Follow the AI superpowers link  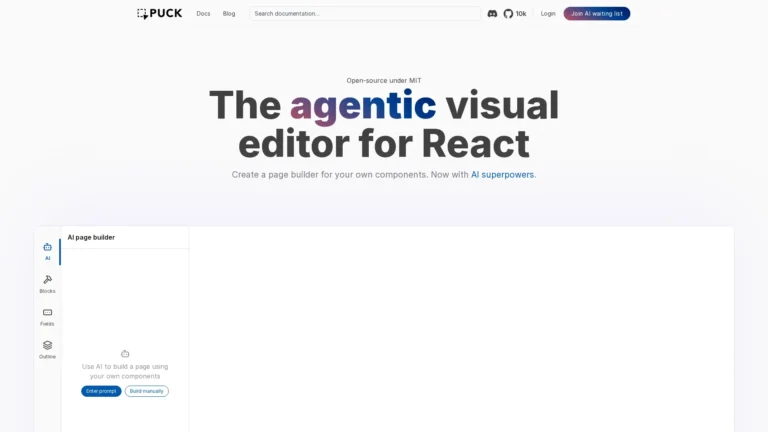coord(502,174)
